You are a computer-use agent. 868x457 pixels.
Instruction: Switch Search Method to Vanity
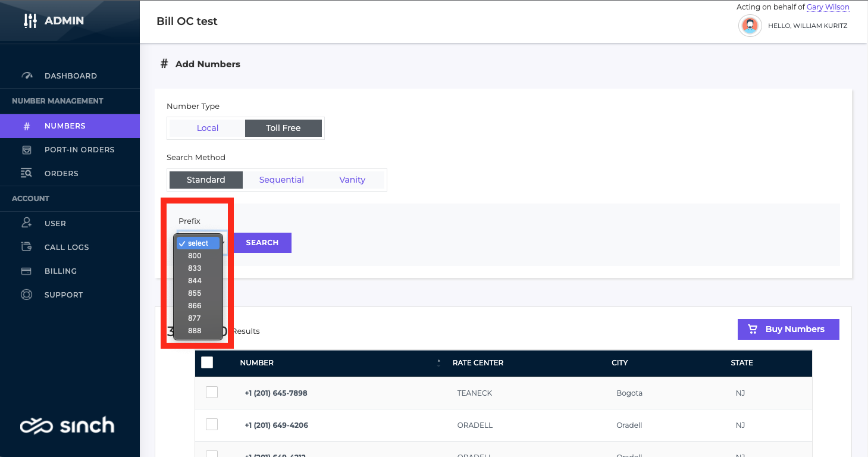(x=352, y=180)
